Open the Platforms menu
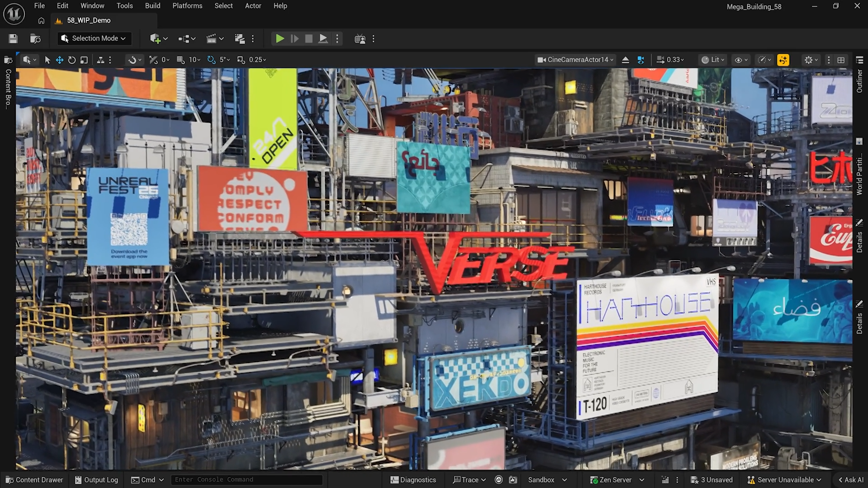 pos(187,6)
